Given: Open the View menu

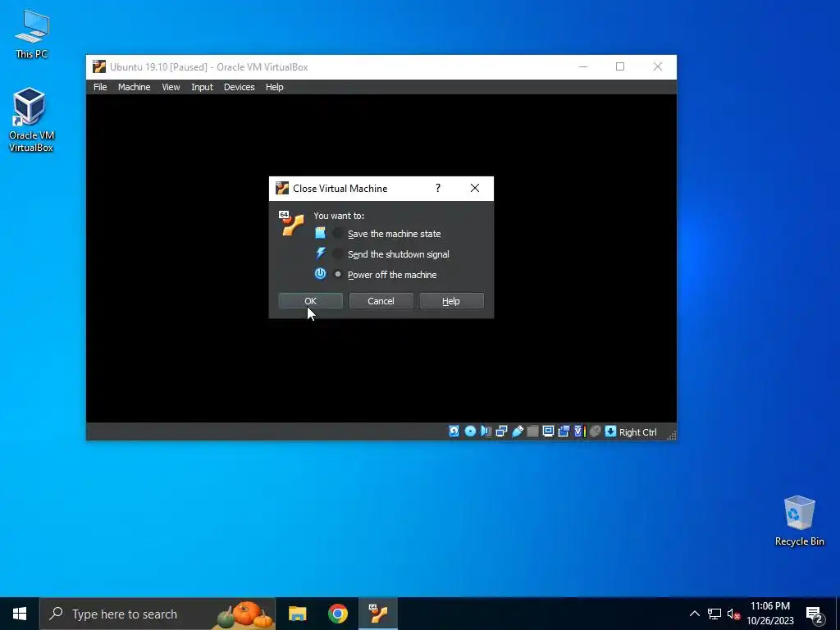Looking at the screenshot, I should coord(171,87).
